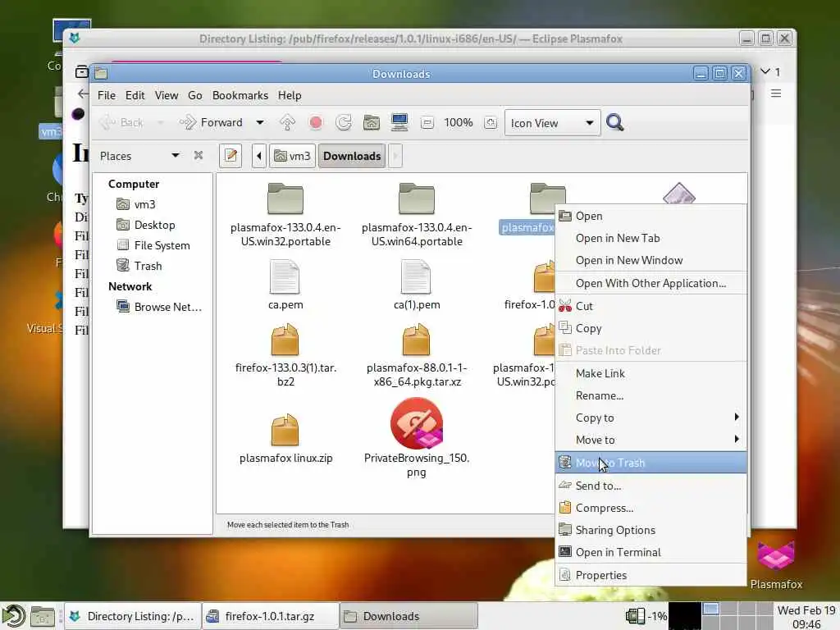Close the Places sidebar

coord(199,155)
